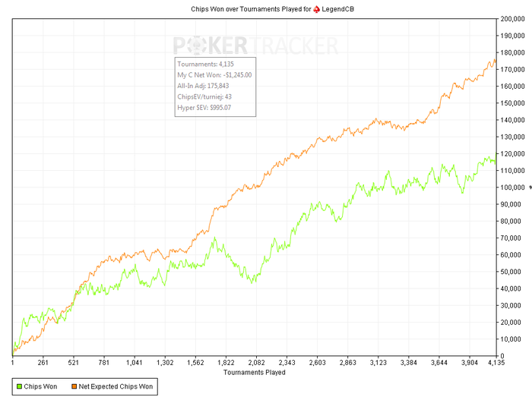Click the Tournaments: 4,135 line in info box
532x397 pixels.
pos(206,64)
